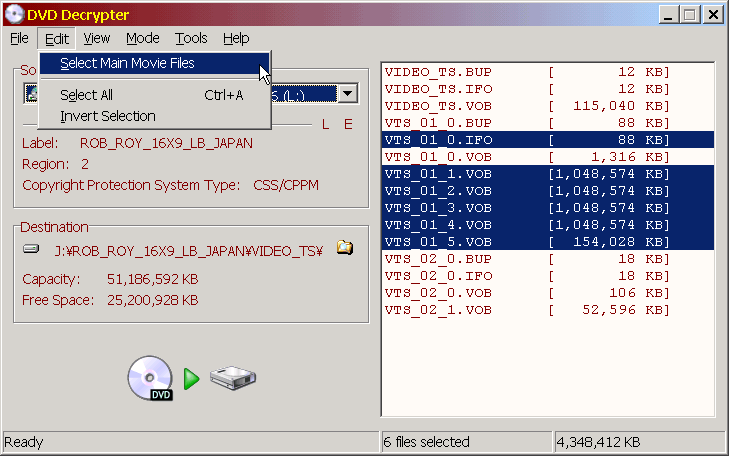Open the Help menu
The image size is (729, 456).
[236, 38]
